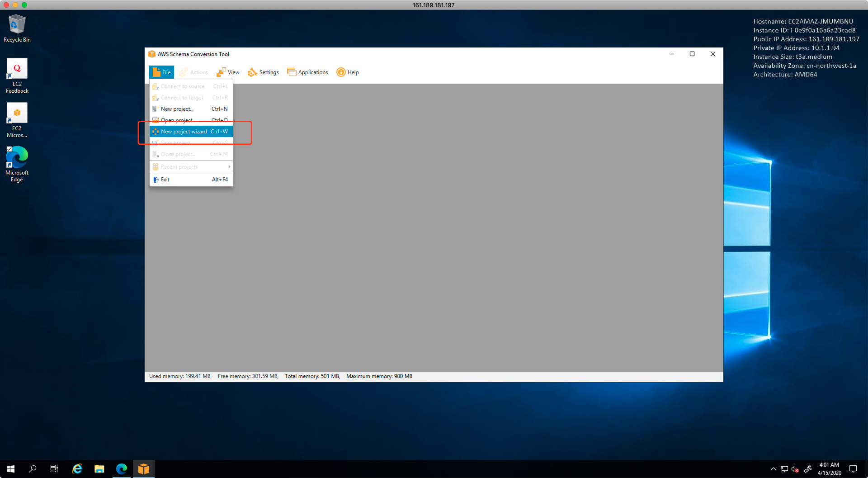Click the taskbar search magnifier icon

click(33, 469)
